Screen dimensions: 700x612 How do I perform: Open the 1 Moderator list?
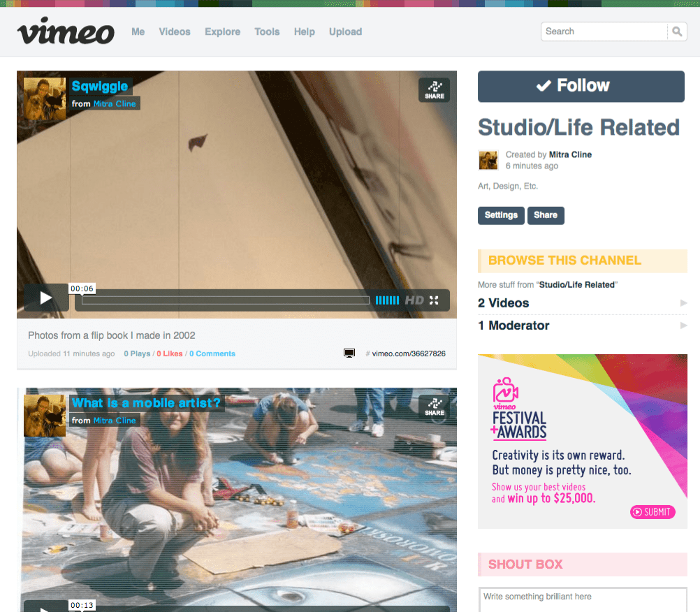tap(513, 326)
